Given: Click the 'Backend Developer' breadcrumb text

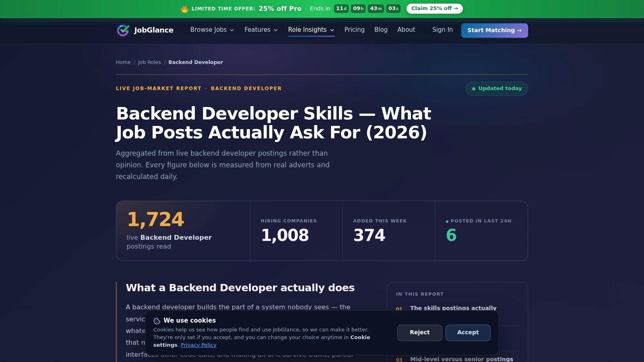Looking at the screenshot, I should (x=196, y=62).
